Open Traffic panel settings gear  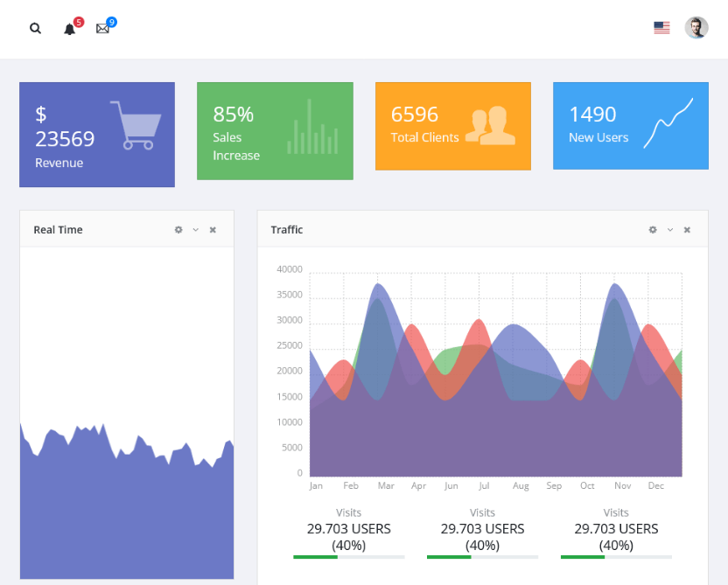[653, 230]
